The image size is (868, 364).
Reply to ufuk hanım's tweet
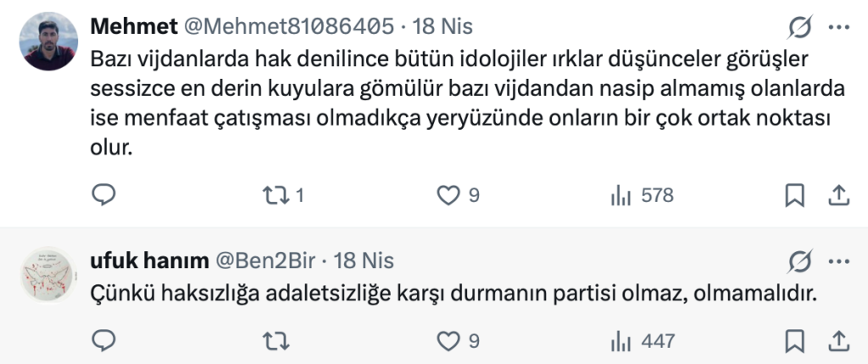[x=103, y=341]
